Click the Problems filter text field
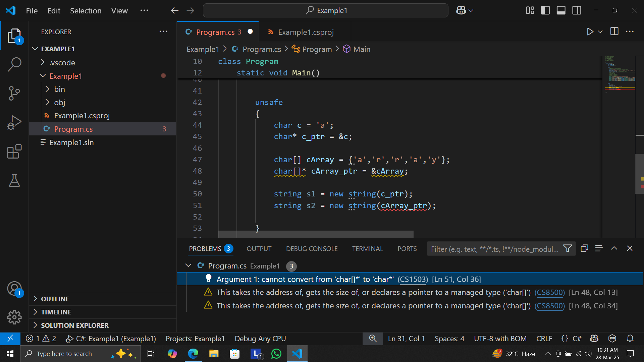Viewport: 644px width, 362px height. click(x=494, y=249)
